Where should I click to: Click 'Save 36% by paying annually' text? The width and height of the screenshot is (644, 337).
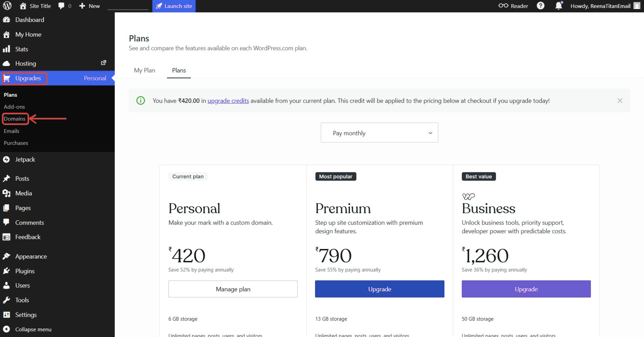click(495, 270)
